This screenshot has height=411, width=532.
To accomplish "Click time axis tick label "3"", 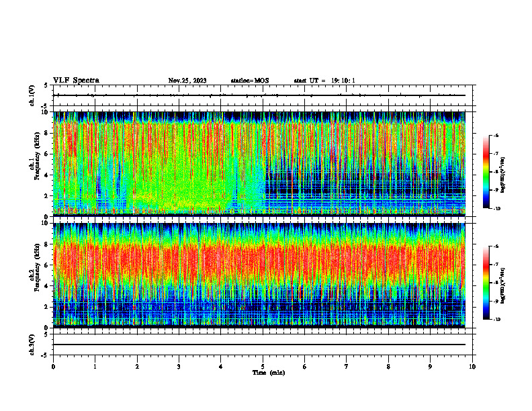I will (x=179, y=367).
